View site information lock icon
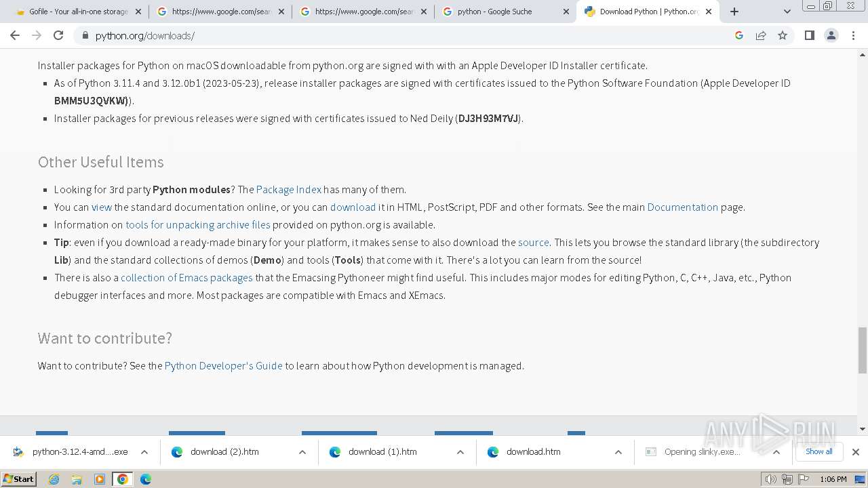The image size is (868, 488). [85, 36]
